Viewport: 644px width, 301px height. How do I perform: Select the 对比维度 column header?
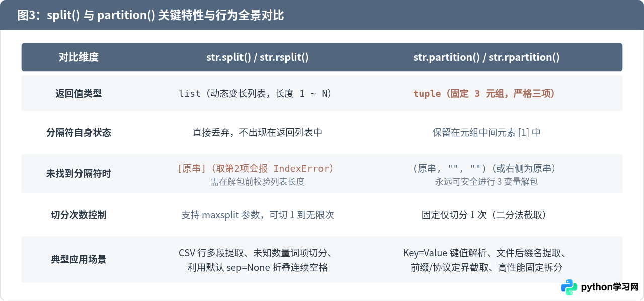(x=78, y=57)
